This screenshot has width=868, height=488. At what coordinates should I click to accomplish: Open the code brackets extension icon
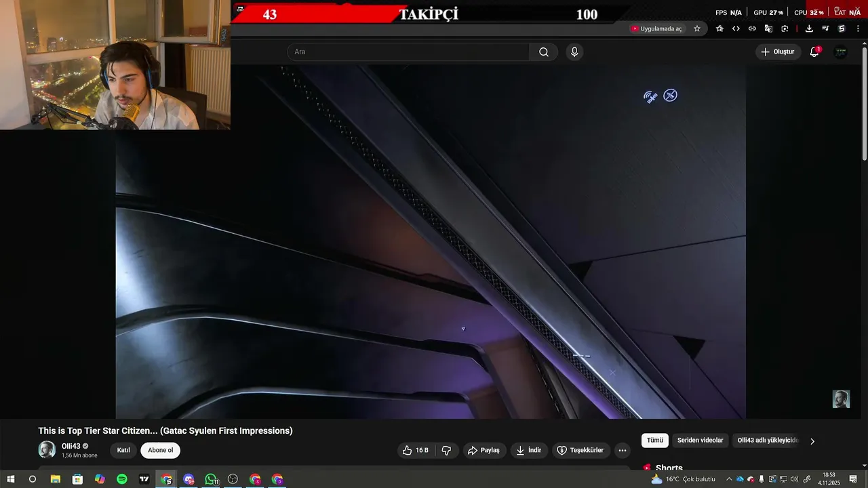(x=736, y=28)
